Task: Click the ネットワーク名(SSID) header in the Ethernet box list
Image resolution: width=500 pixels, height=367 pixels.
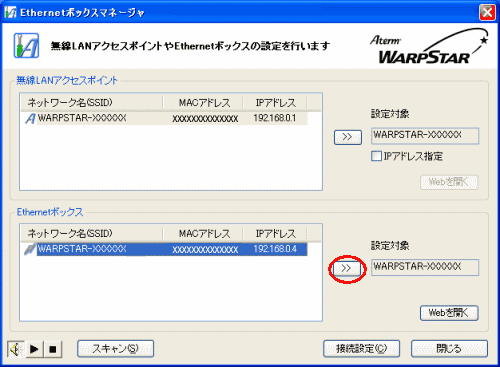Action: 92,233
